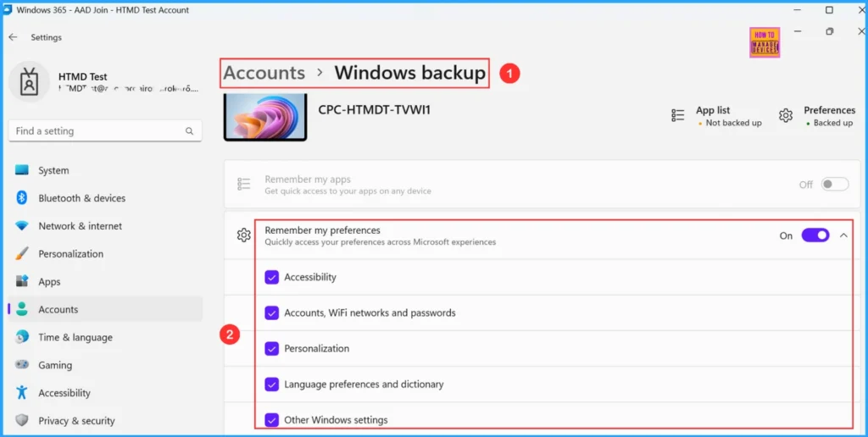
Task: Click the CPC-HTMDT-TVWI1 device wallpaper thumbnail
Action: pos(265,117)
